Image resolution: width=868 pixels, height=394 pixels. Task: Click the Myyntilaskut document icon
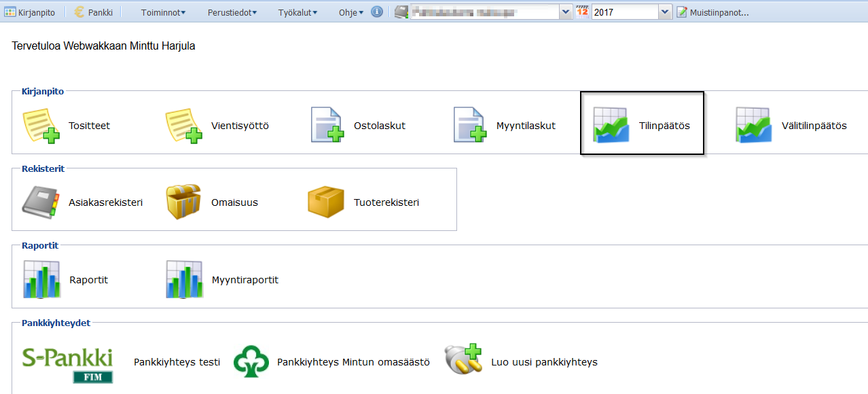click(470, 125)
